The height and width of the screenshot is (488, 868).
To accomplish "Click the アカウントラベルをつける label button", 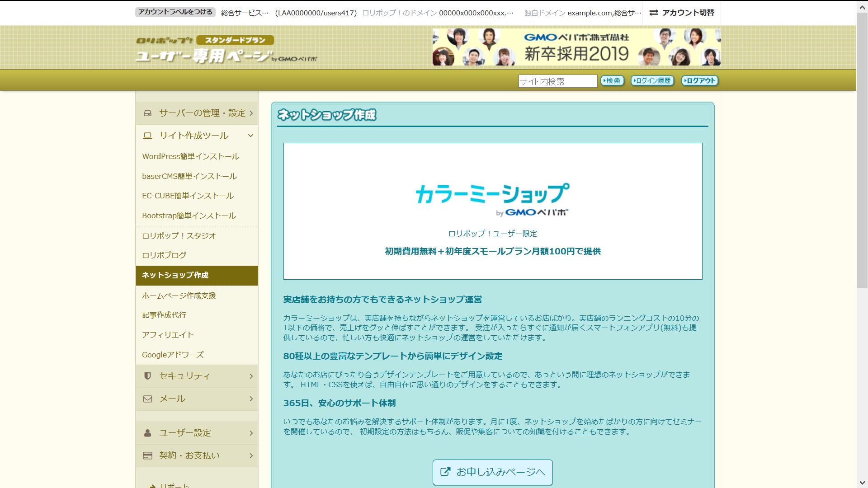I will click(175, 12).
